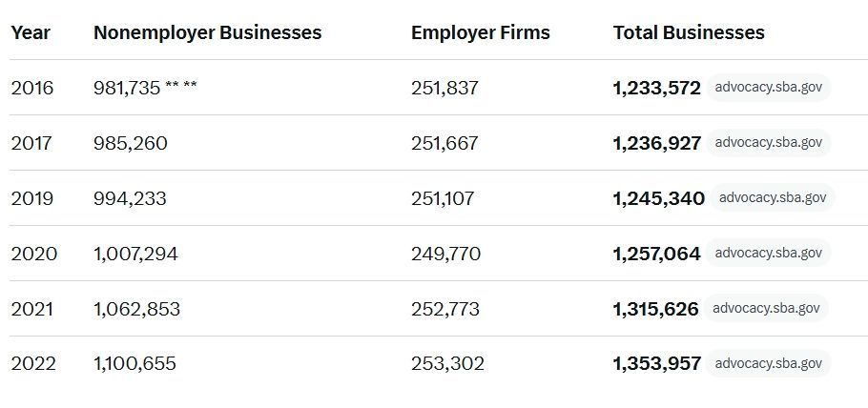The image size is (868, 408).
Task: Open the advocacy.sba.gov source for 2019
Action: pyautogui.click(x=772, y=198)
